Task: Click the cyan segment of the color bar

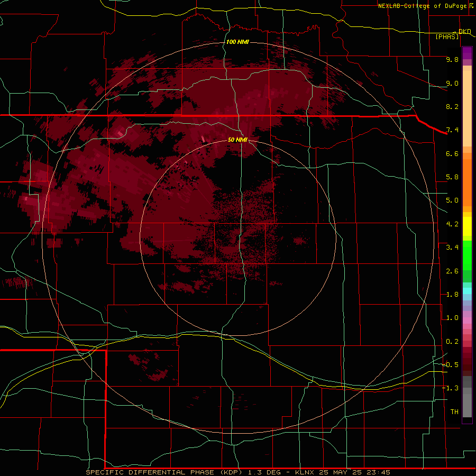Action: (467, 291)
